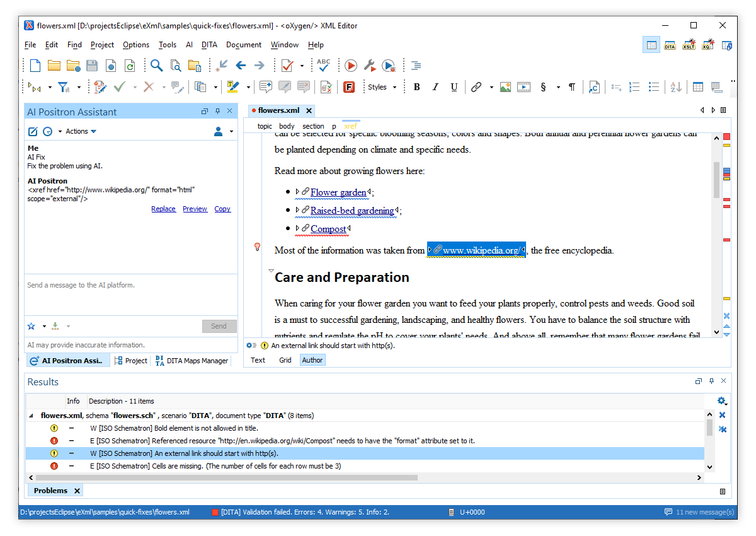Accept tracked change with green checkmark
Viewport: 756px width, 536px height.
119,87
